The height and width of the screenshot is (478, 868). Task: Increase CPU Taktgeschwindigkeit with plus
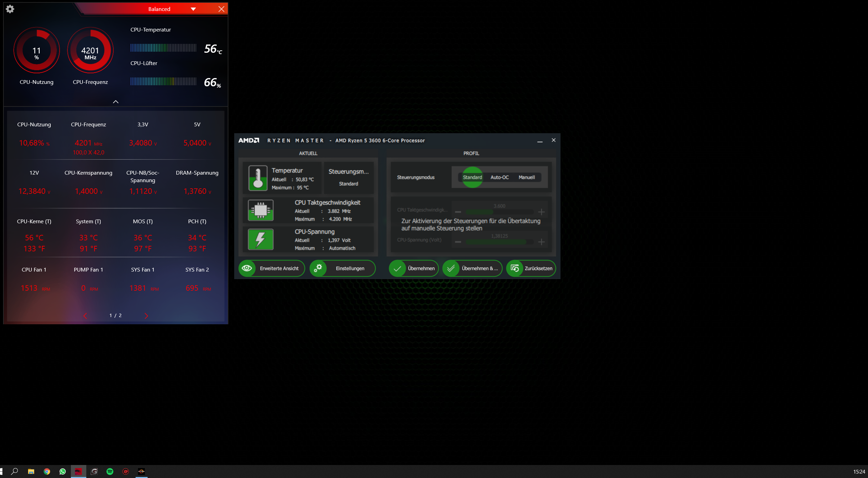541,212
